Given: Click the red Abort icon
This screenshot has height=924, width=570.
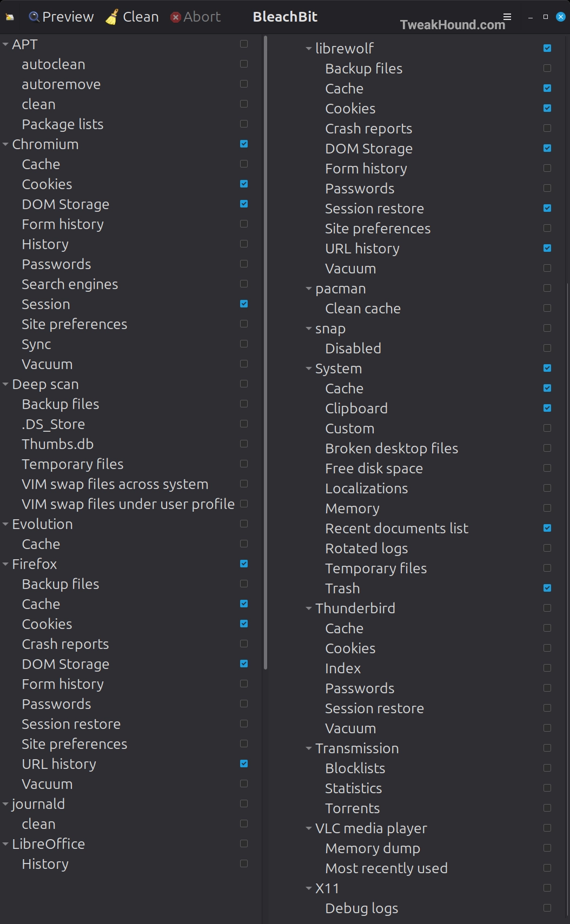Looking at the screenshot, I should pos(175,17).
